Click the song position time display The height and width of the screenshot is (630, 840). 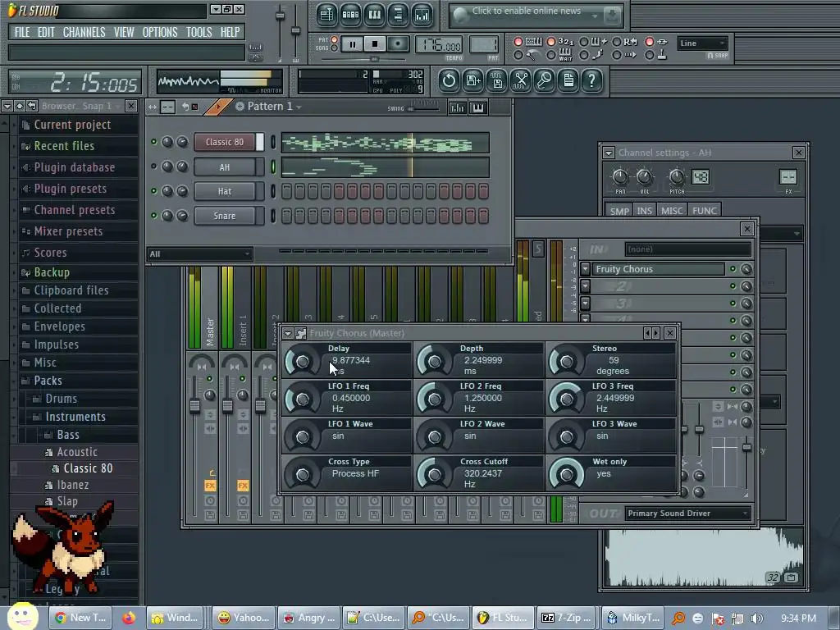75,83
